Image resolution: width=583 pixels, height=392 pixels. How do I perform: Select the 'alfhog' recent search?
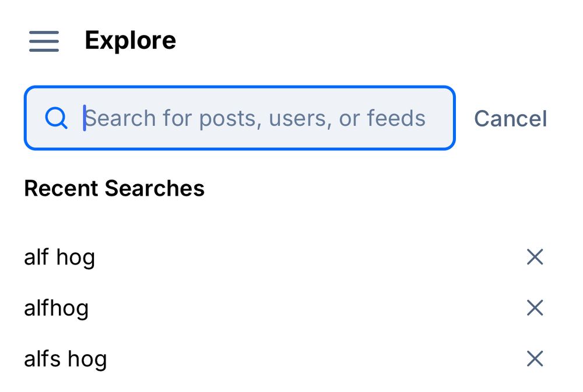click(56, 308)
